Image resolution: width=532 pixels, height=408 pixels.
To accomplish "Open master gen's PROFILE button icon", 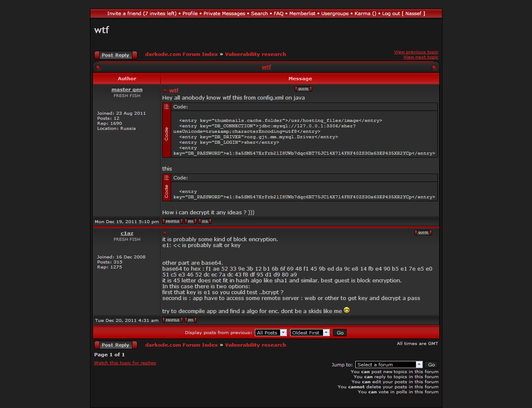I will coord(172,221).
